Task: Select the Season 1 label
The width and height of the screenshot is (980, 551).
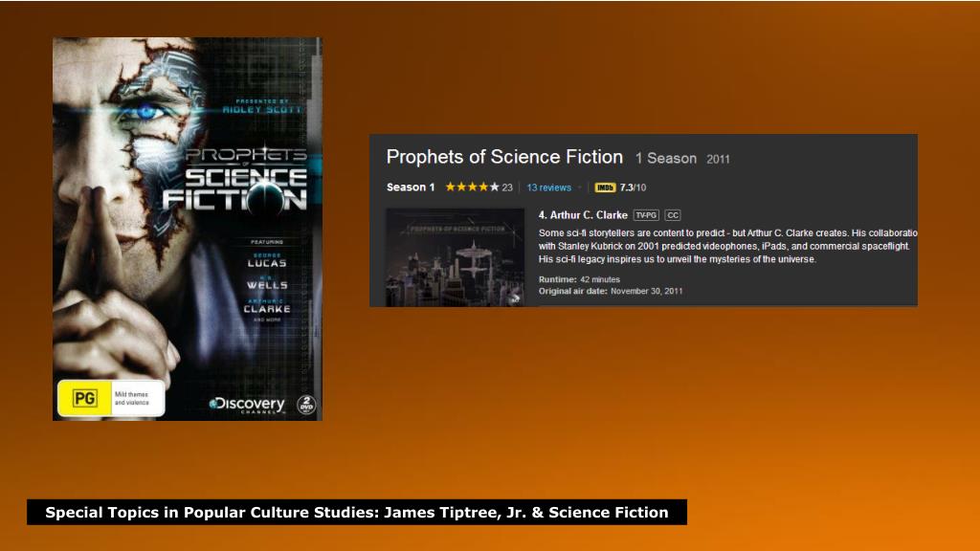Action: (410, 187)
